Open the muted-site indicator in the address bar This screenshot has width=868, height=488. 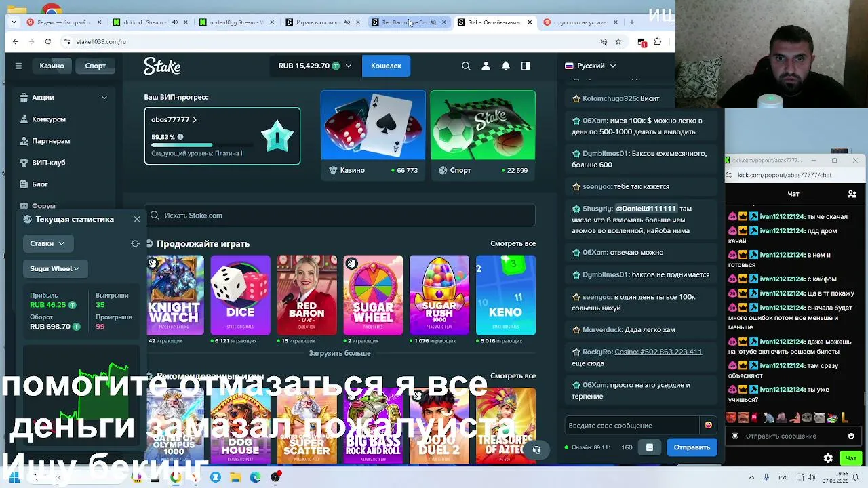point(604,41)
